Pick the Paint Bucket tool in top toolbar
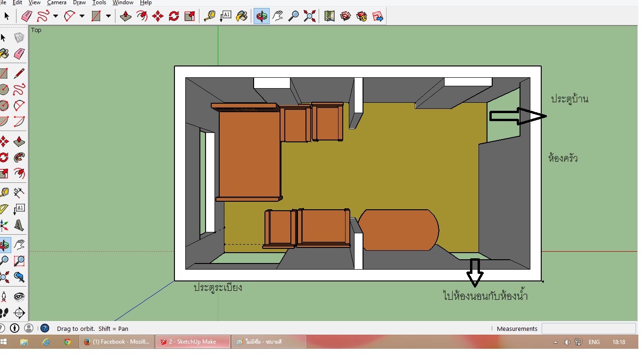644x362 pixels. coord(242,16)
